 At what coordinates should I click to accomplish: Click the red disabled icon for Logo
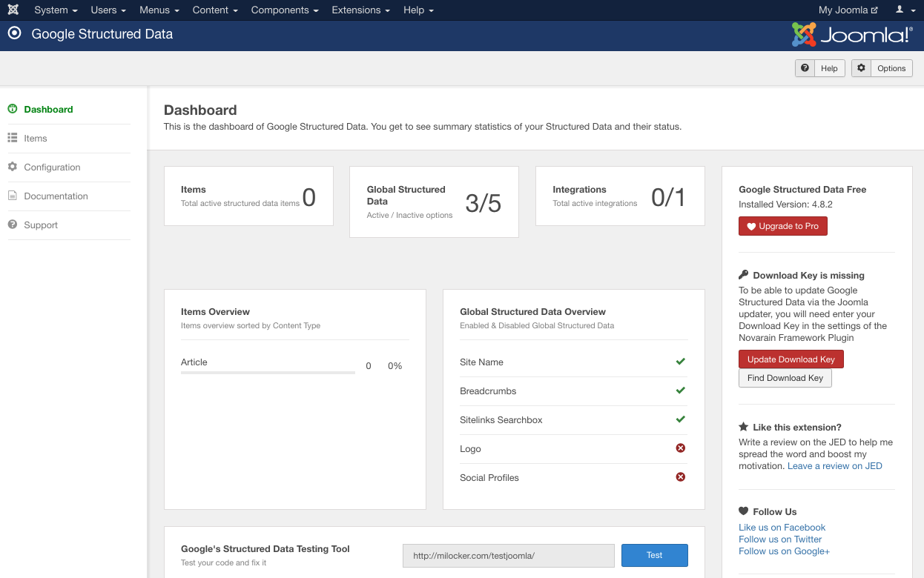coord(681,448)
